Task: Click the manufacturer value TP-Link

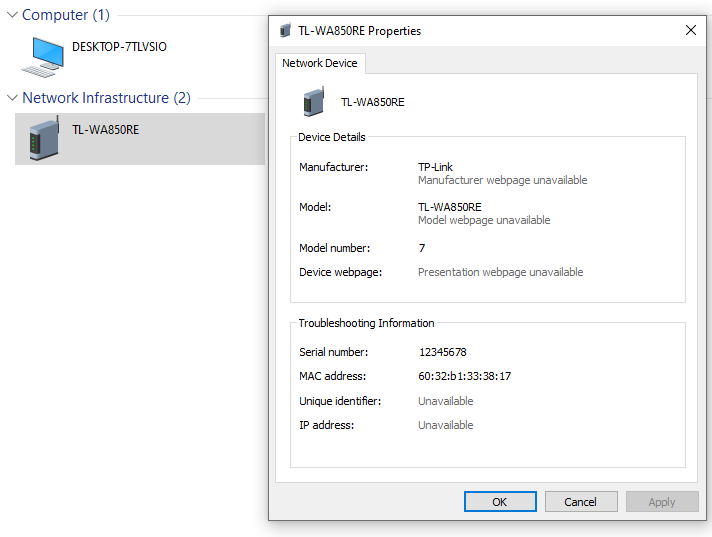Action: coord(435,167)
